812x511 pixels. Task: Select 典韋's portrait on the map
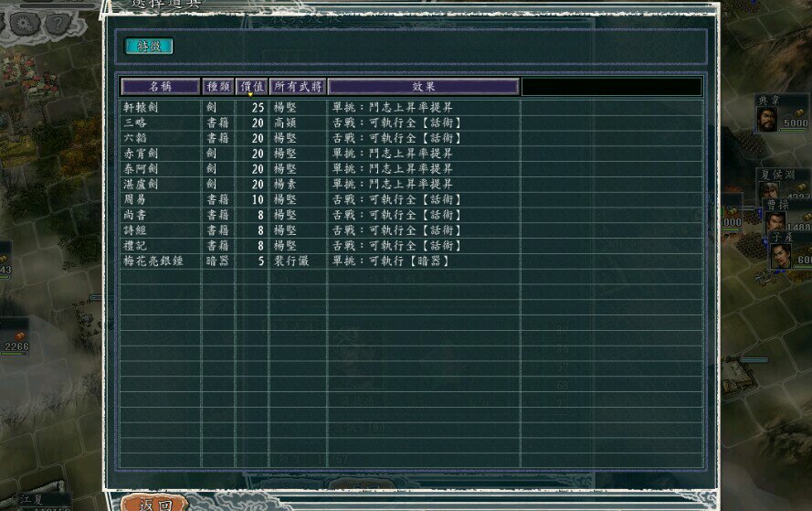(x=767, y=119)
